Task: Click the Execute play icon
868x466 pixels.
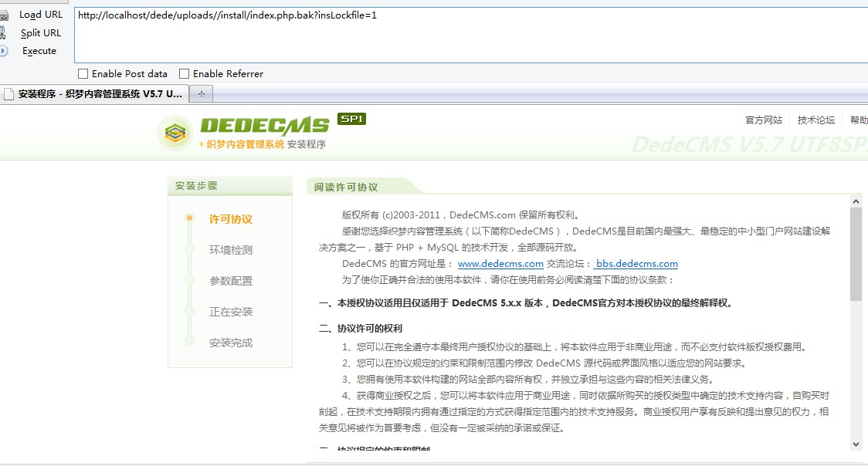Action: (x=3, y=51)
